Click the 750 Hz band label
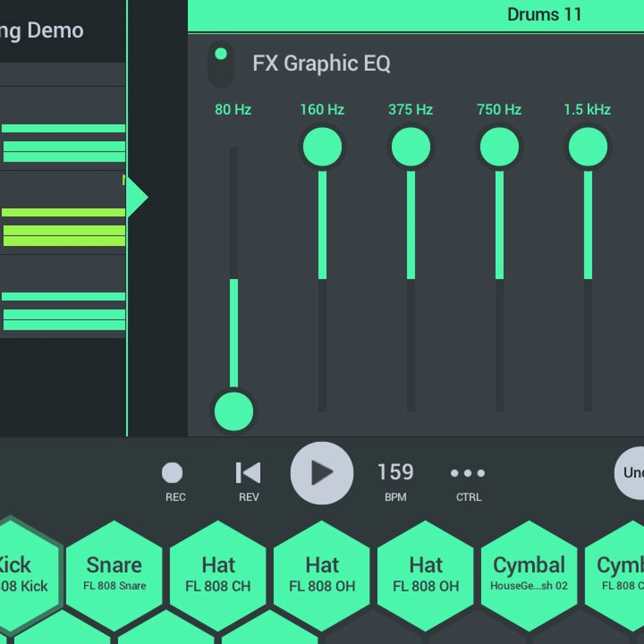This screenshot has width=644, height=644. (499, 110)
